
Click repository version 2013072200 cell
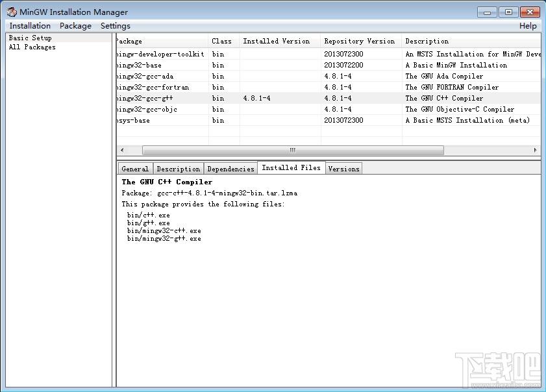[x=343, y=65]
